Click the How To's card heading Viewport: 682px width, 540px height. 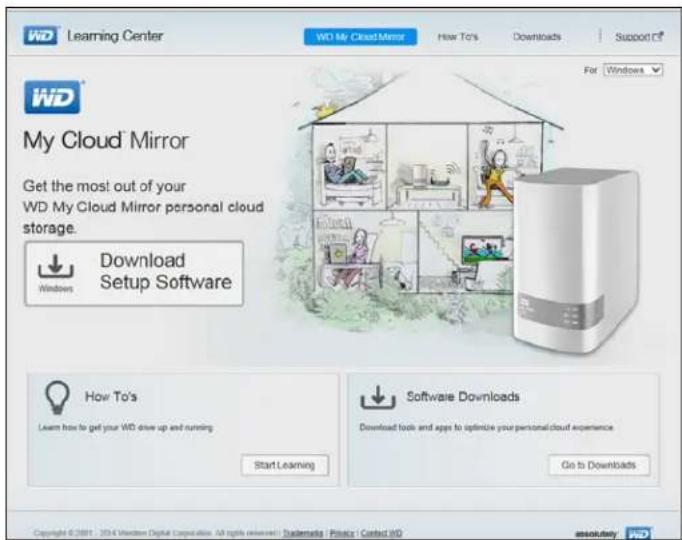tap(111, 397)
